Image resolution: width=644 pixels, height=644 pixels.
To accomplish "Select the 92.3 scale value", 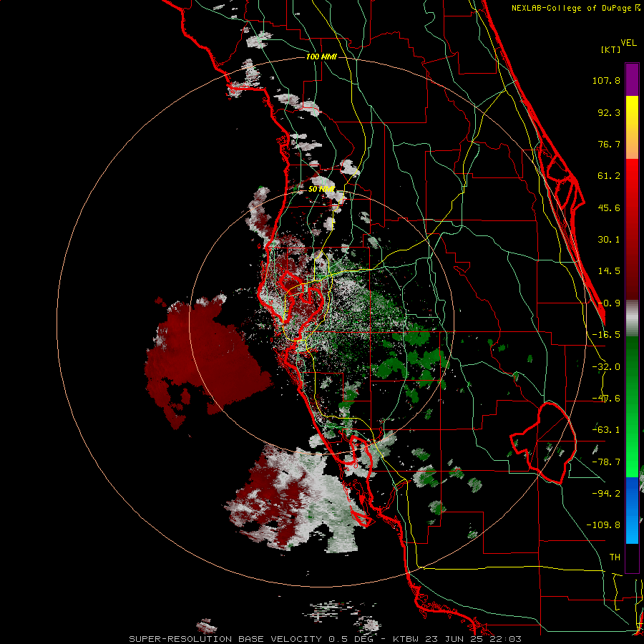I will point(609,112).
